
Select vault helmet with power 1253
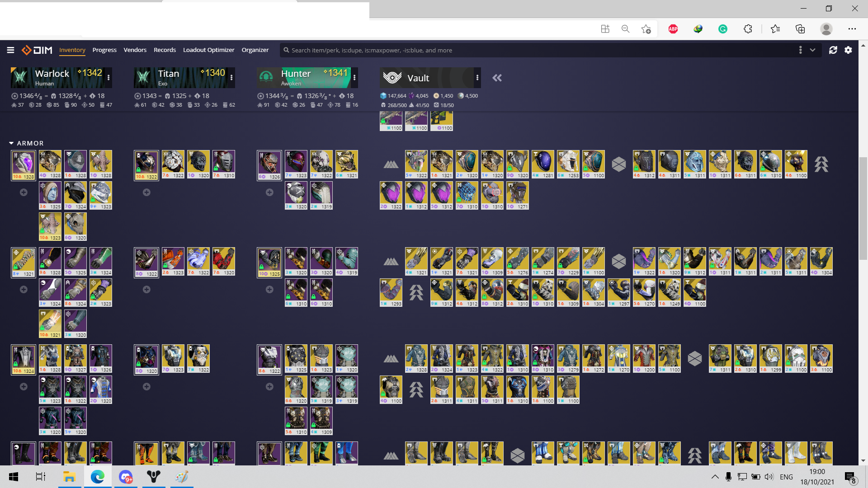point(568,164)
